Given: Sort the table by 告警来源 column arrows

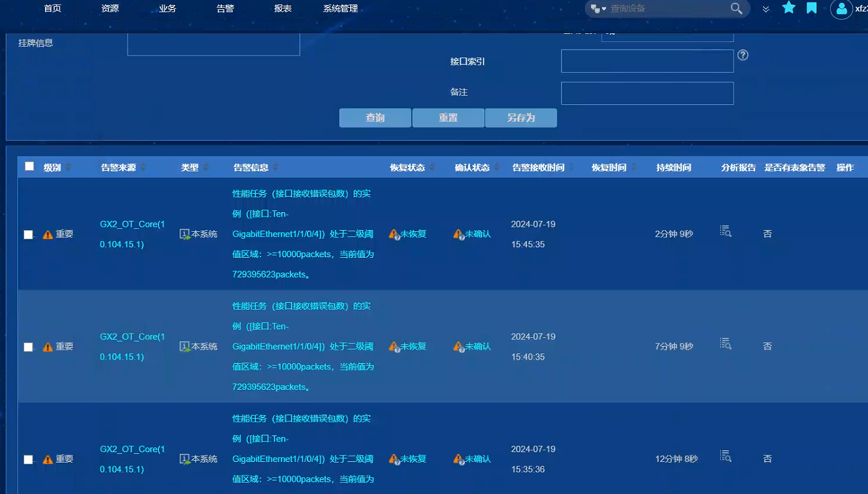Looking at the screenshot, I should click(143, 167).
